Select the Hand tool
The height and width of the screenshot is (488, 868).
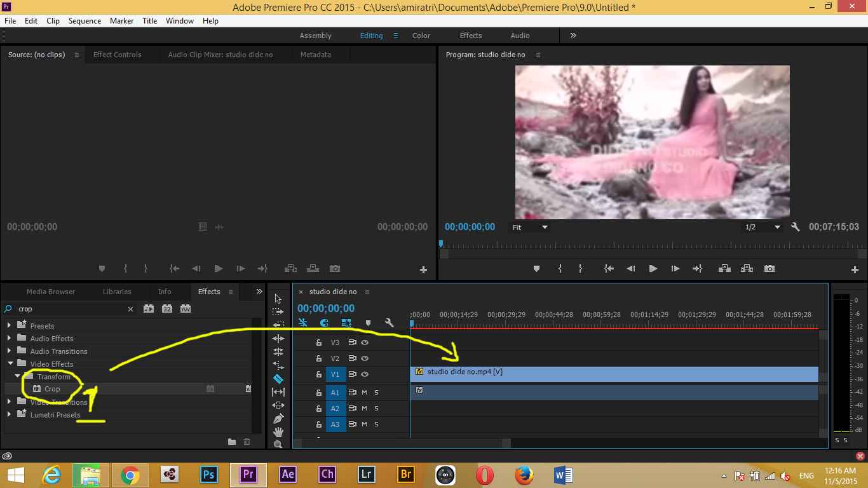[x=278, y=432]
